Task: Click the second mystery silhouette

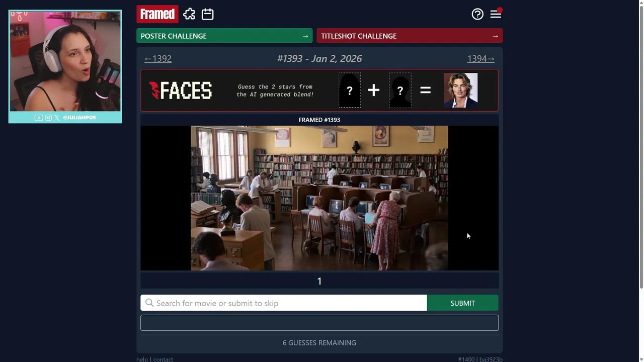Action: (x=400, y=90)
